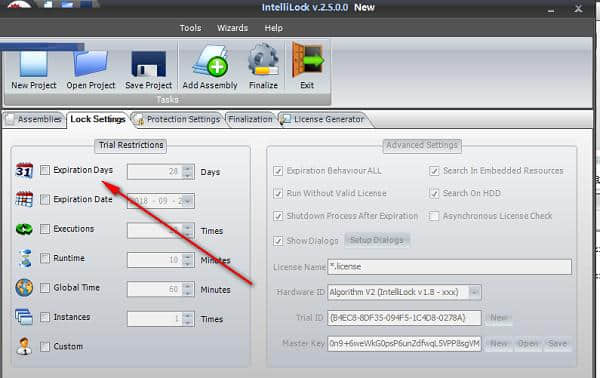
Task: Expand the Hardware ID algorithm dropdown
Action: 474,292
